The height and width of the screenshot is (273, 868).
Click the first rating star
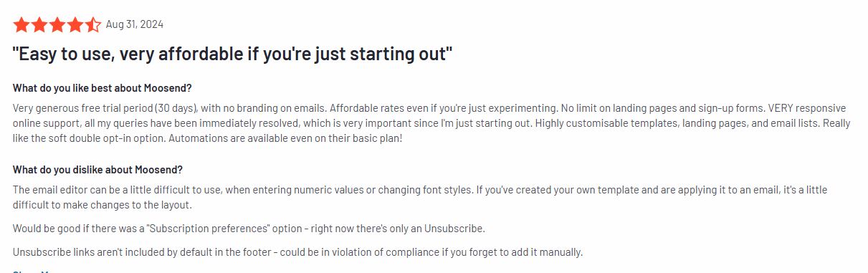(x=21, y=25)
